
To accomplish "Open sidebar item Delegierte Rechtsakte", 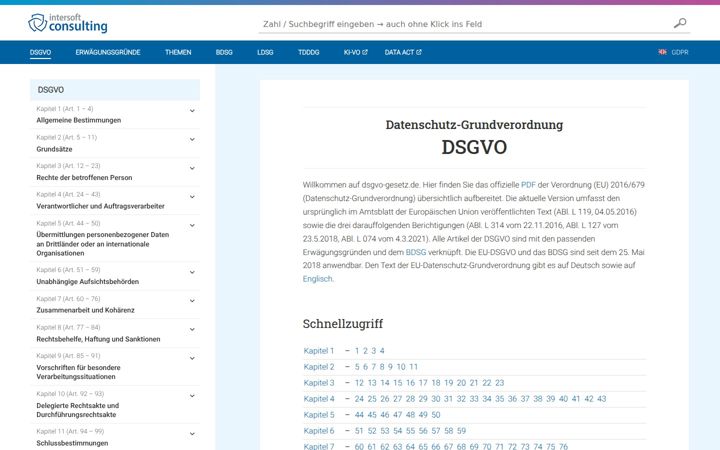I will tap(78, 410).
